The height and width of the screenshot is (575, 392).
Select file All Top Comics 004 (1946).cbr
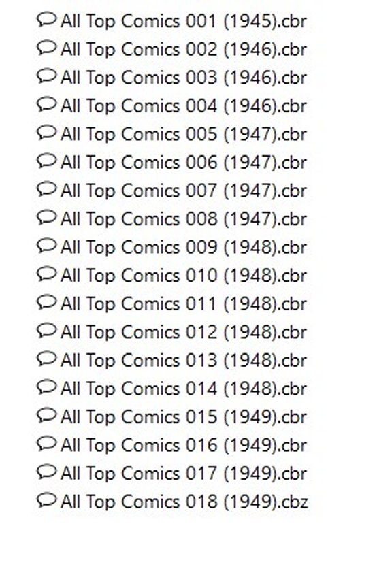(183, 106)
